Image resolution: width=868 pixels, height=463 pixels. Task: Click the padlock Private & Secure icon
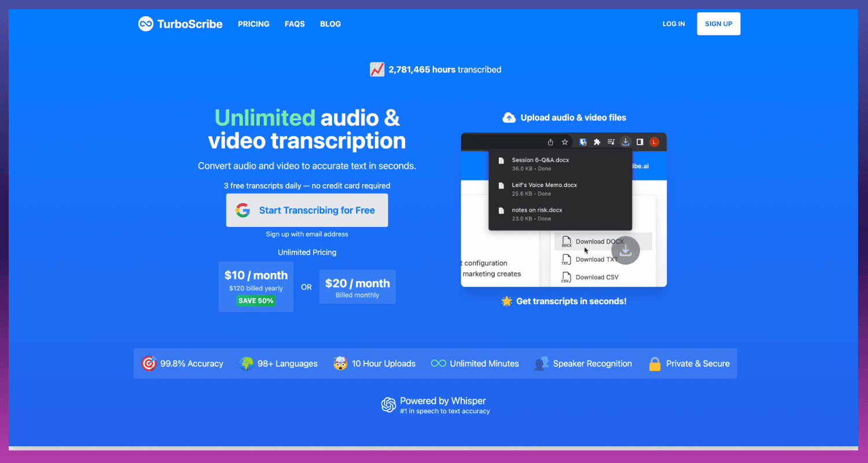(654, 363)
